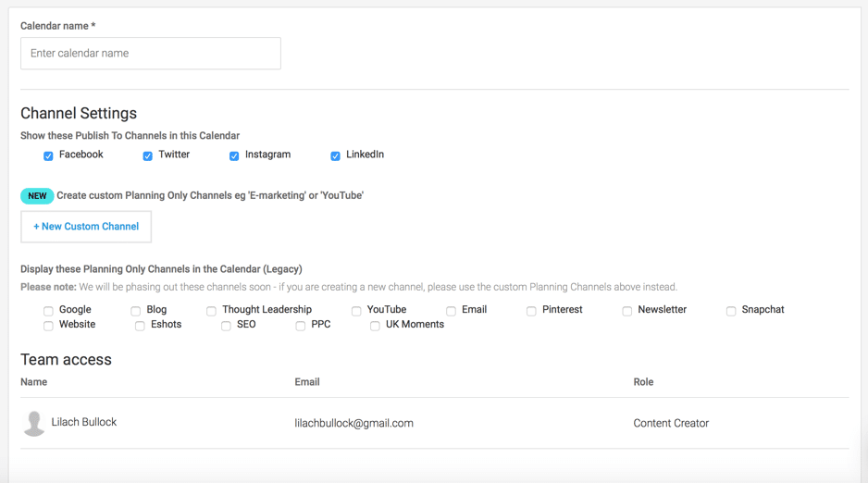
Task: Check the Website channel checkbox
Action: click(x=48, y=326)
